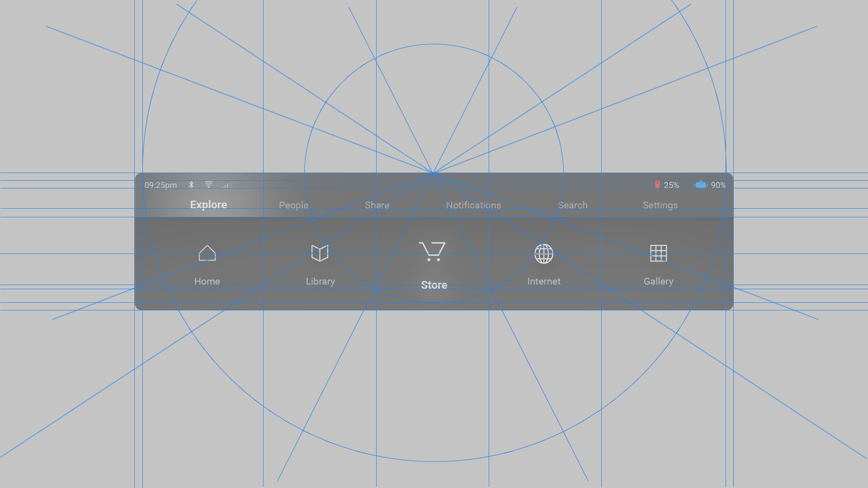The image size is (868, 488).
Task: Open the Gallery grid icon
Action: 658,253
